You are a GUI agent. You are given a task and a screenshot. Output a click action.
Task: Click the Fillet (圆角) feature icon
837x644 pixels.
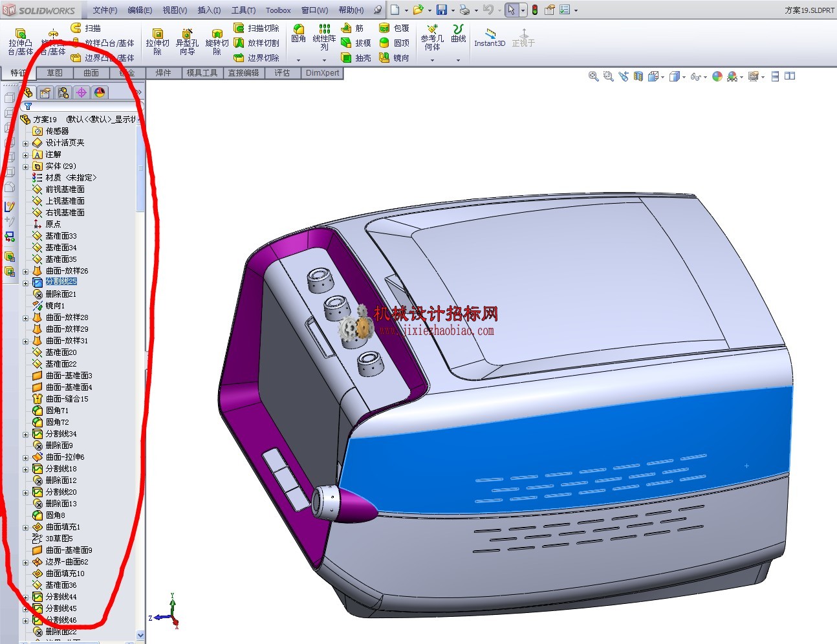coord(298,29)
